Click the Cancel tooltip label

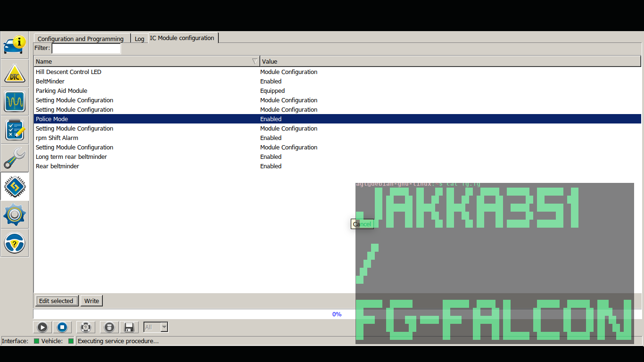tap(362, 224)
